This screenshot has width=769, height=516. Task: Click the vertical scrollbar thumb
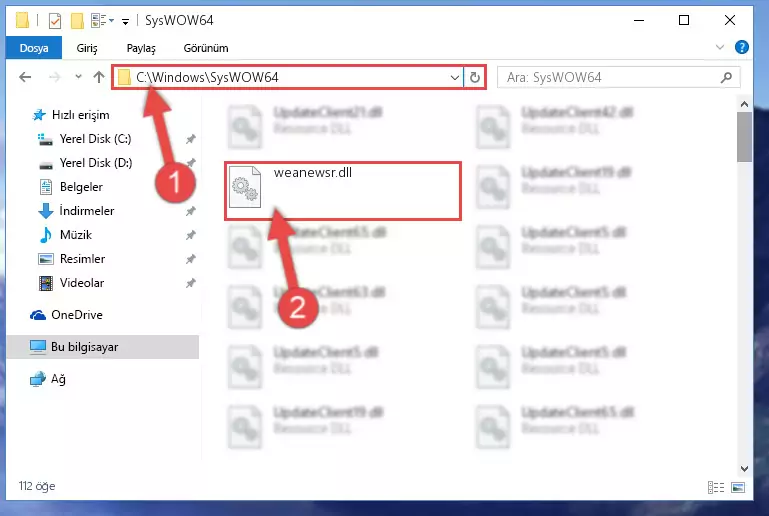pyautogui.click(x=744, y=137)
